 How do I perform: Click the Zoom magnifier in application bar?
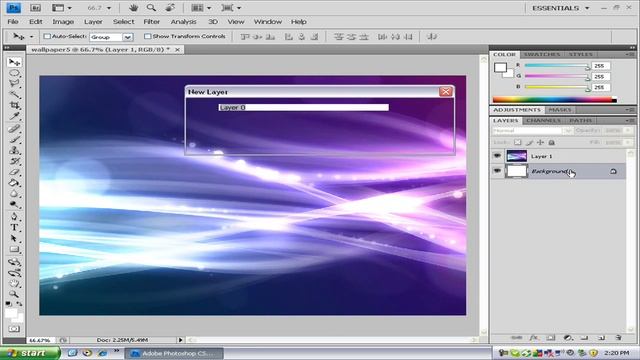point(151,8)
